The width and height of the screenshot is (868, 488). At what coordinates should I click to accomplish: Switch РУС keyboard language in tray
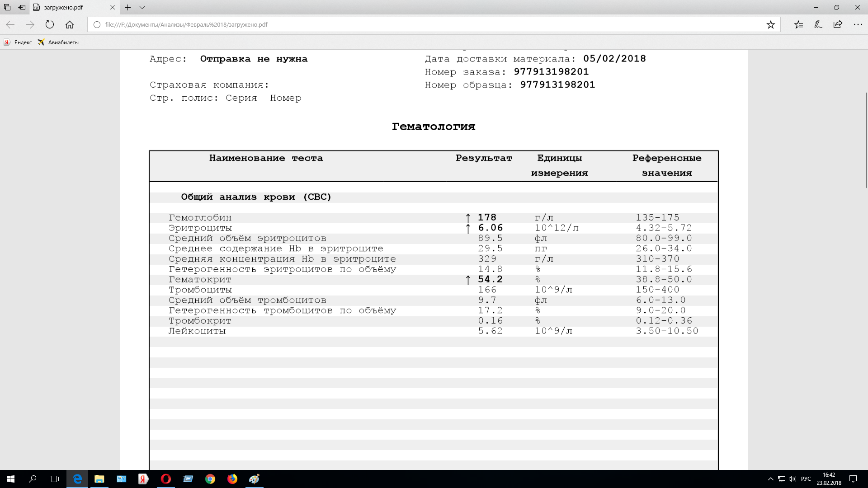(806, 479)
